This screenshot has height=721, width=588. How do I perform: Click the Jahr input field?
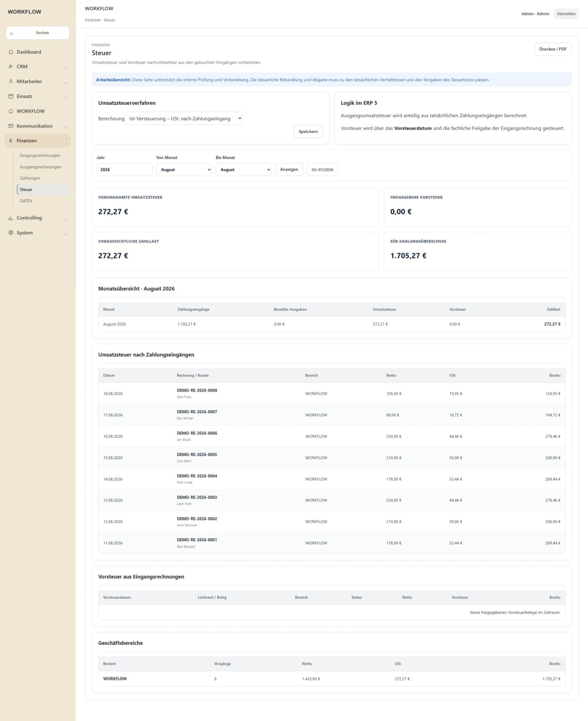click(x=124, y=170)
